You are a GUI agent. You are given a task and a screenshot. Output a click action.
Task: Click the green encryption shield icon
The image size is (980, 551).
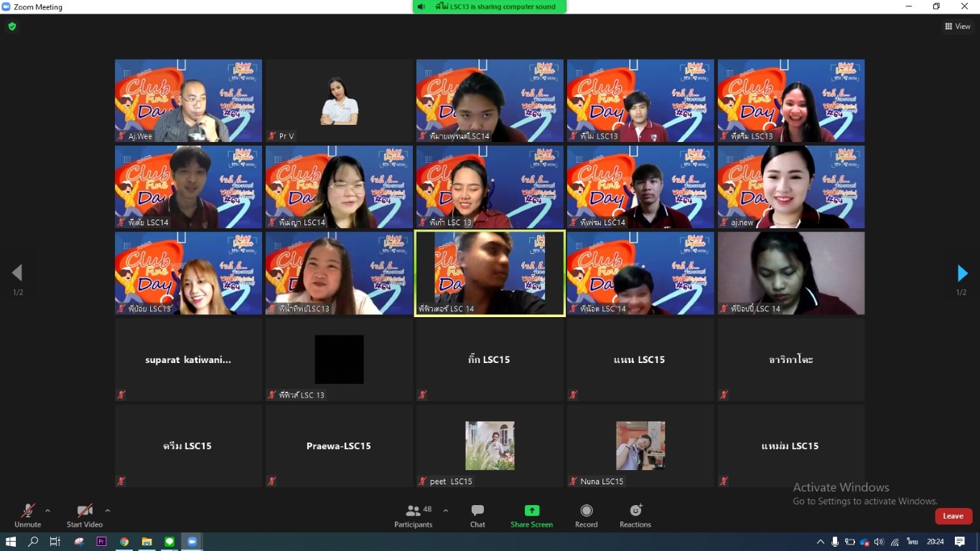tap(12, 27)
